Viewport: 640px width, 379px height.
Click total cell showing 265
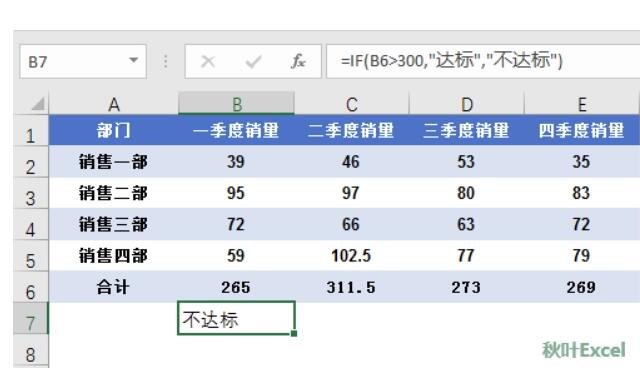click(x=236, y=287)
